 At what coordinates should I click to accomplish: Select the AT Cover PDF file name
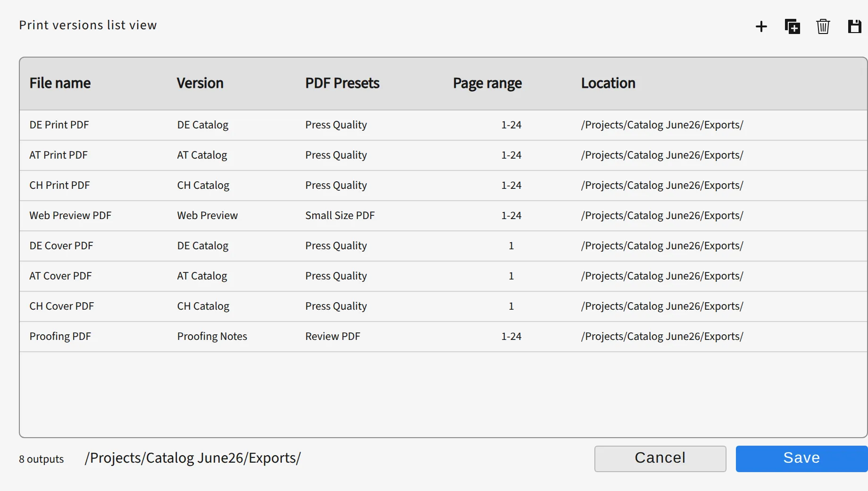tap(60, 276)
